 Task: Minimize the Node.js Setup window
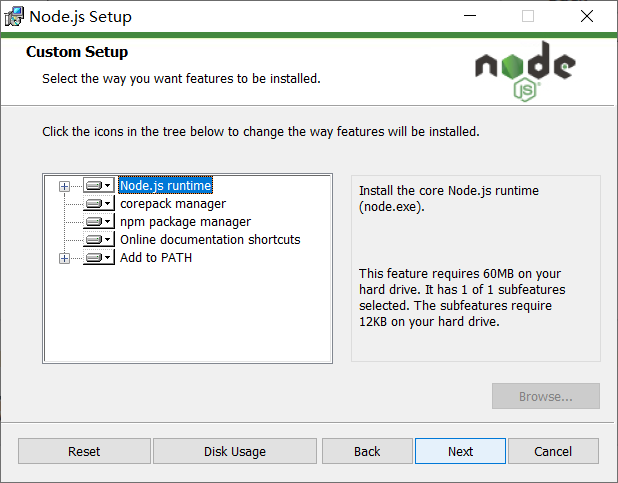pos(470,16)
